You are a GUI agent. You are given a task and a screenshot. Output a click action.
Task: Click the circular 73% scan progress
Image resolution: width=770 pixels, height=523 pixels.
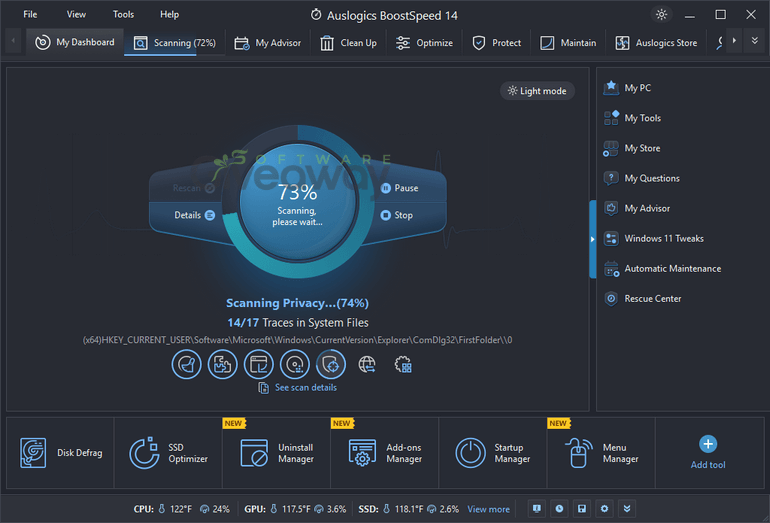(298, 201)
